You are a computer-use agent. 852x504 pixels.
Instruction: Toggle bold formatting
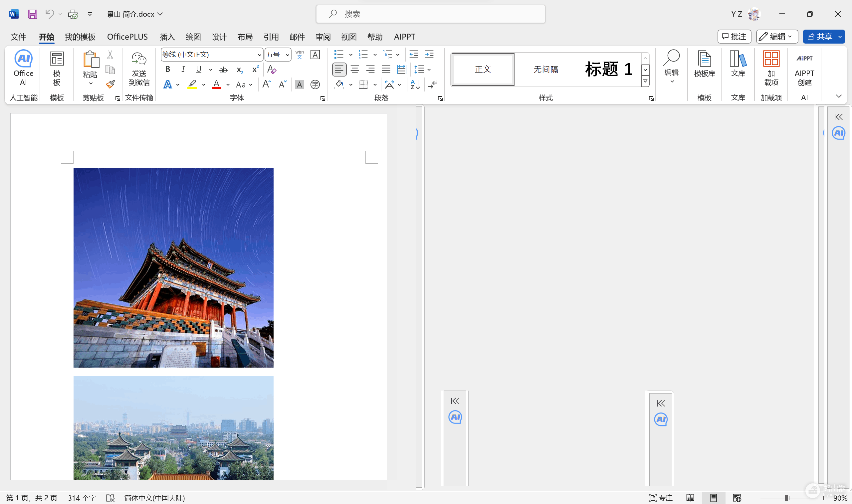click(167, 69)
